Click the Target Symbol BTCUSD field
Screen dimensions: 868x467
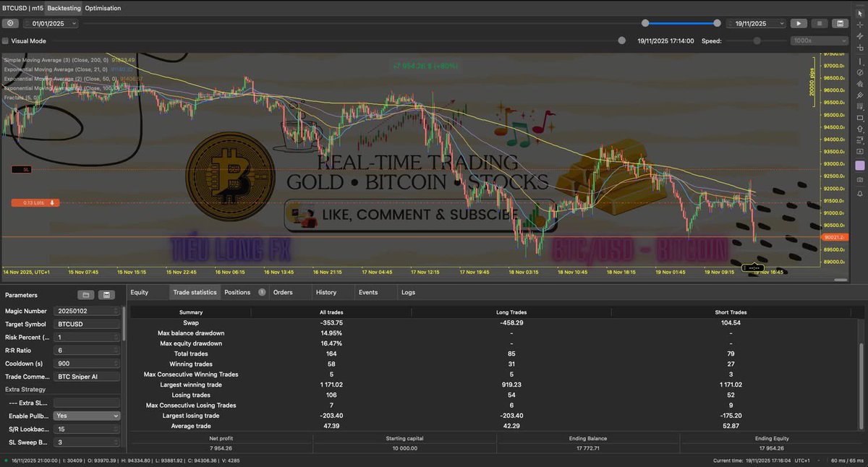click(x=87, y=324)
